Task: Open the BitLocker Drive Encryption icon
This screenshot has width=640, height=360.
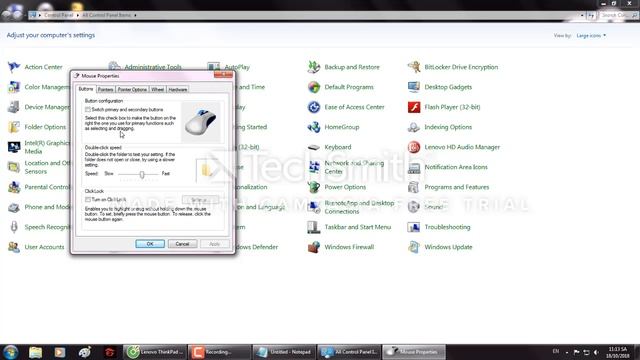Action: click(x=414, y=67)
